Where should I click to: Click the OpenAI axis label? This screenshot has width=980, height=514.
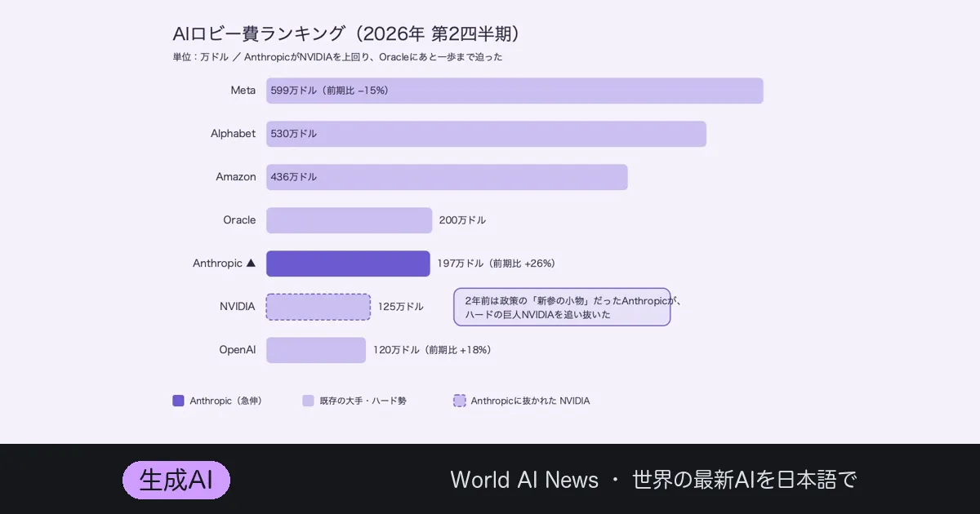click(237, 350)
